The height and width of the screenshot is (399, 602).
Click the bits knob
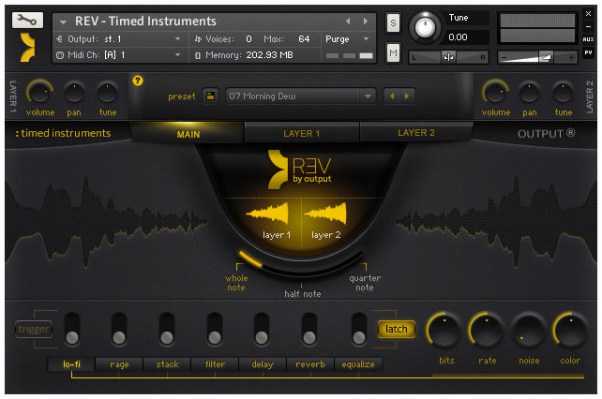point(444,331)
